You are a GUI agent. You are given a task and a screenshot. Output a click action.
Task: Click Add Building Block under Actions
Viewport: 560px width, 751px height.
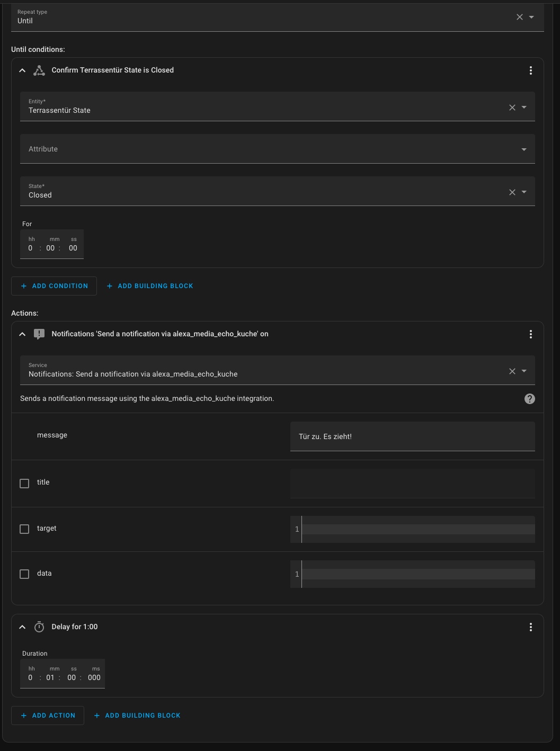coord(137,716)
